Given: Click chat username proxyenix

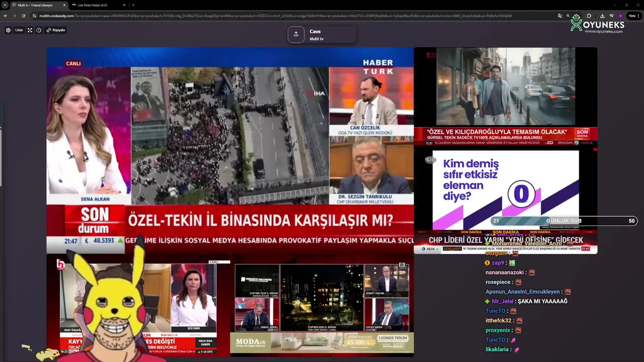Looking at the screenshot, I should tap(498, 330).
